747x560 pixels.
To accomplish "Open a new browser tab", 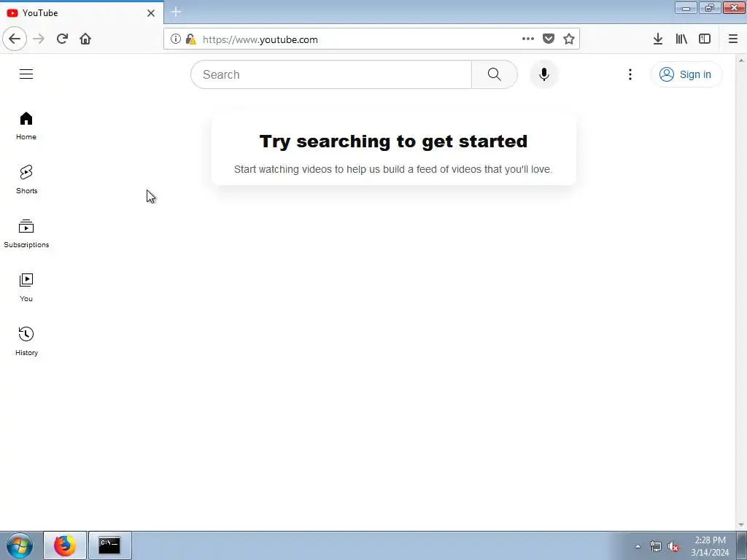I will [x=176, y=12].
